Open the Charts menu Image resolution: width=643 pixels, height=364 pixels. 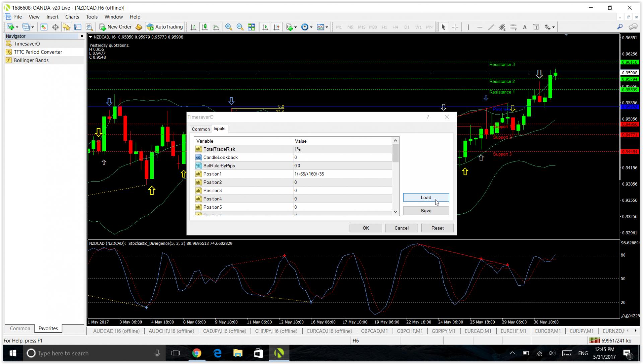pos(72,17)
